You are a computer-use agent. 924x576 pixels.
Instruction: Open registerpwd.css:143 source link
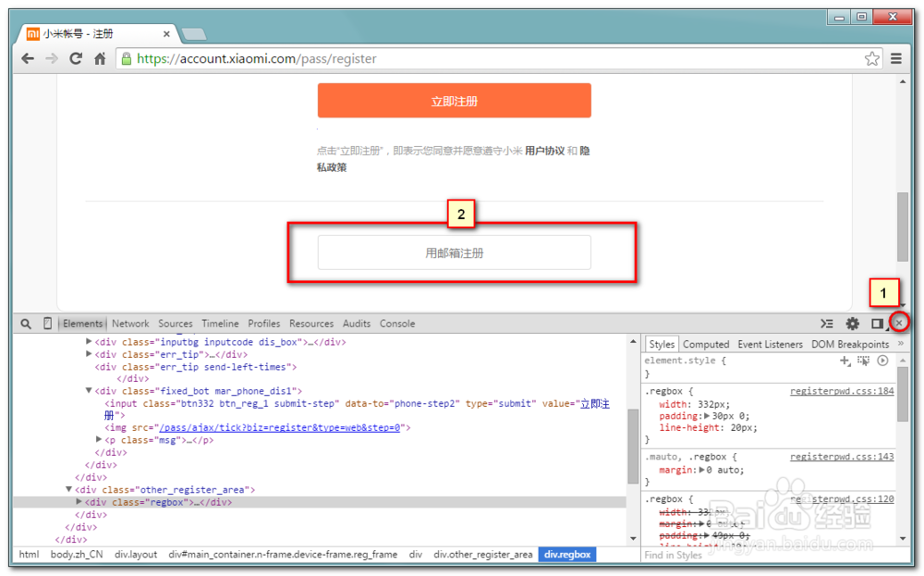tap(842, 457)
